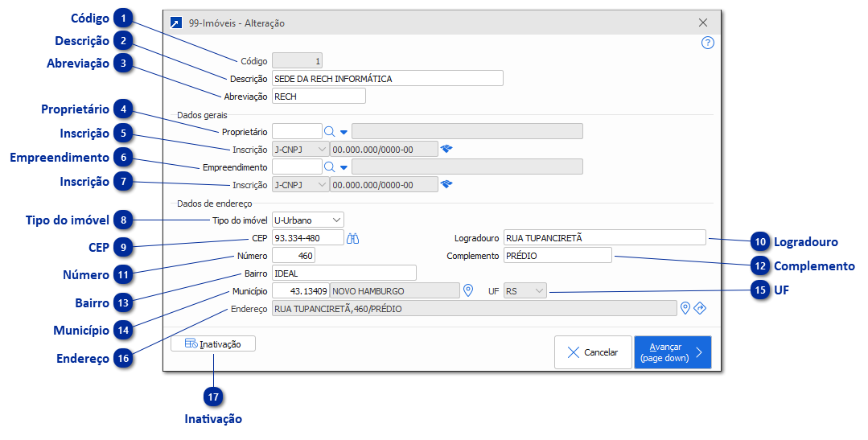The image size is (868, 440).
Task: Focus the Descrição text field
Action: 387,79
